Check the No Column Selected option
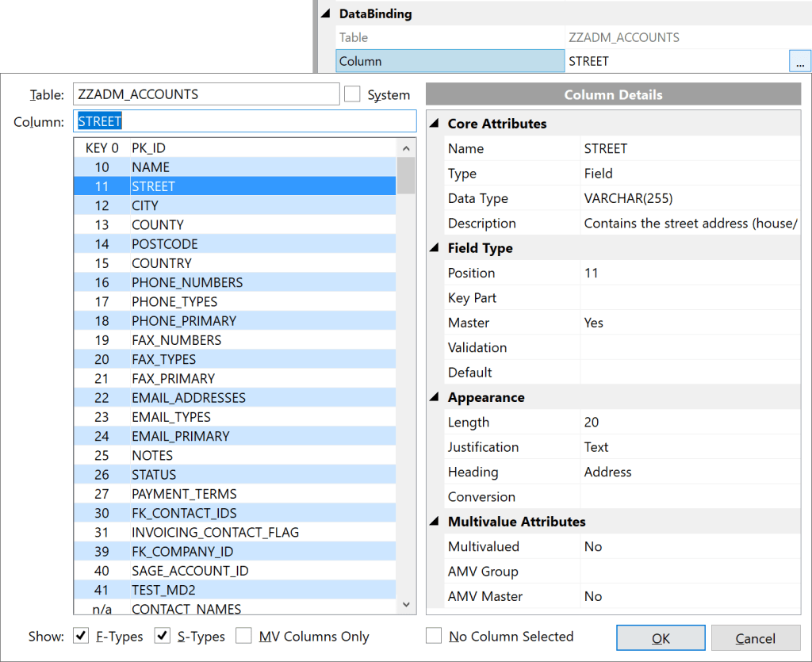 [434, 636]
